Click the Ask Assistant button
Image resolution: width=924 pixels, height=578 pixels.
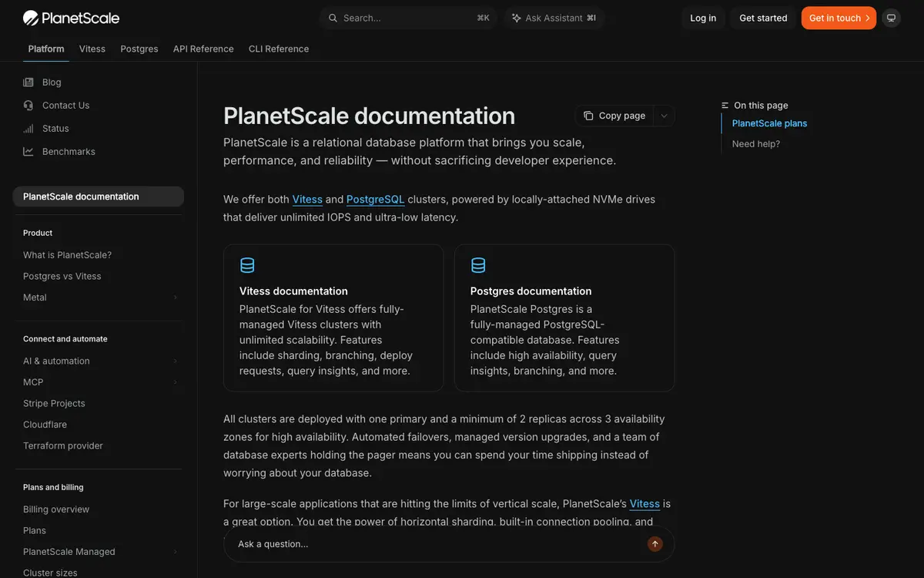tap(554, 18)
